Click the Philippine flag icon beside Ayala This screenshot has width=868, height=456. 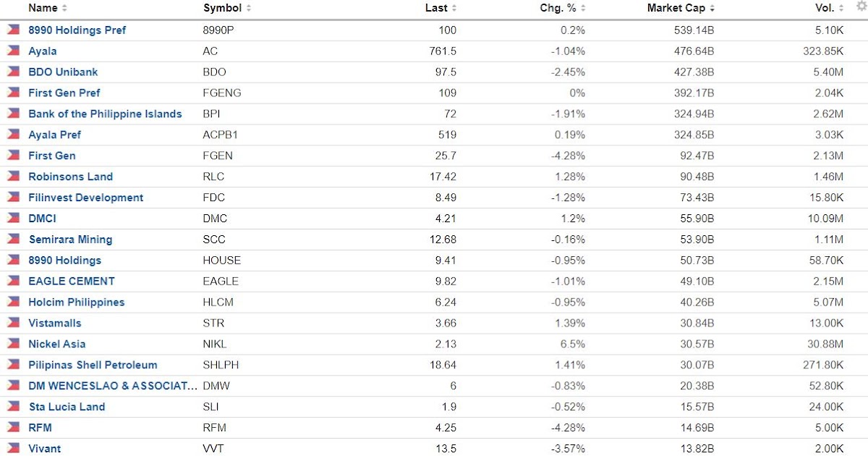[x=14, y=51]
